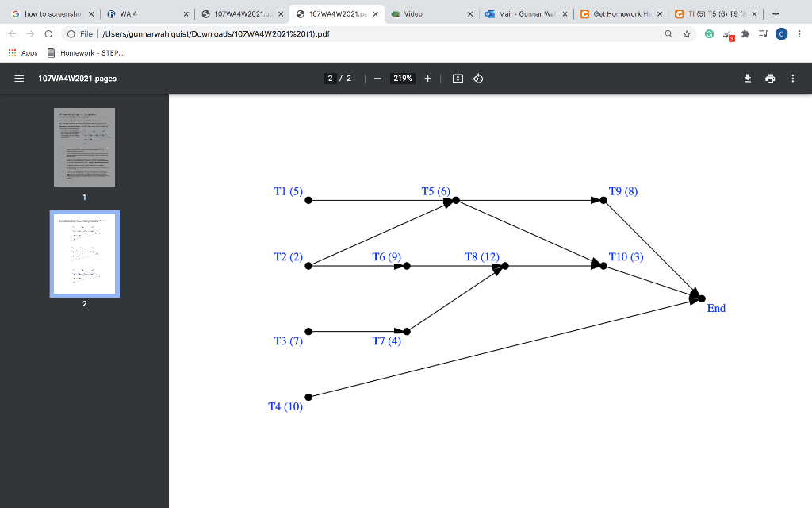Screen dimensions: 812x508
Task: Open the Chrome profile avatar G
Action: [781, 33]
